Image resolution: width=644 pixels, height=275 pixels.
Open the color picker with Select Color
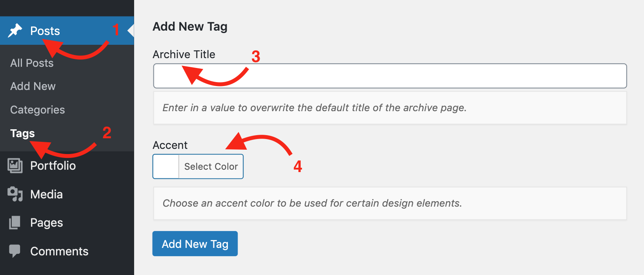pyautogui.click(x=211, y=166)
